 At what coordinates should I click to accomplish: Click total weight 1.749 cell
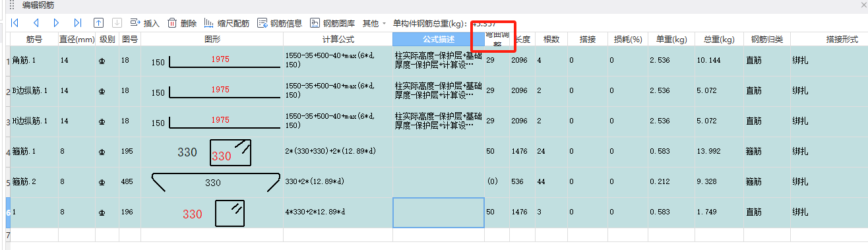click(719, 212)
